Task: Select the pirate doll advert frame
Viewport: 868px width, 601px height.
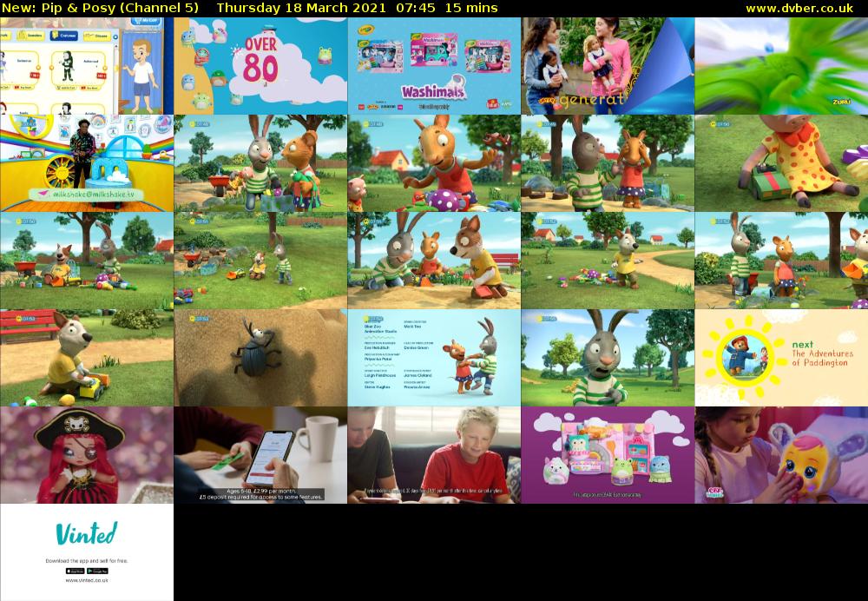Action: pos(86,455)
